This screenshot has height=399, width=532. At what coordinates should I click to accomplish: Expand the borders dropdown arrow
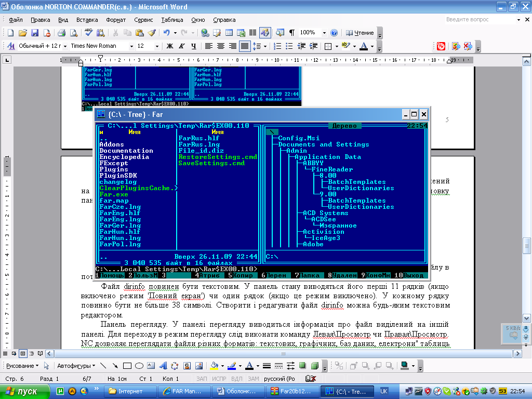(x=337, y=46)
